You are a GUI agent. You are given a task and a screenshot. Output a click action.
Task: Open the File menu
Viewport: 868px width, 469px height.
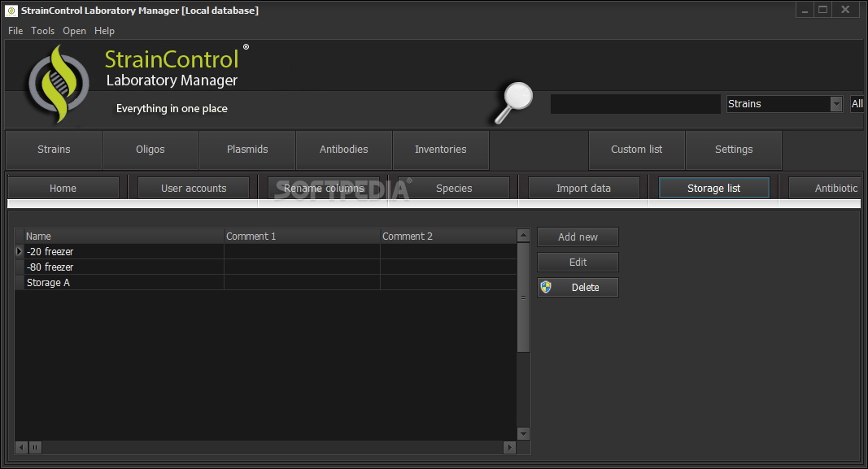[x=15, y=31]
